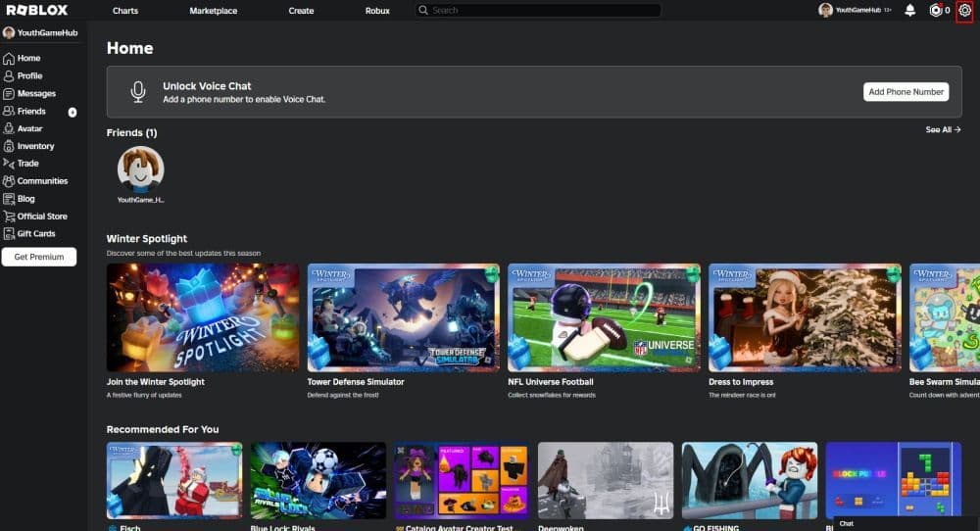Viewport: 980px width, 531px height.
Task: Click the Robux balance icon
Action: (x=935, y=10)
